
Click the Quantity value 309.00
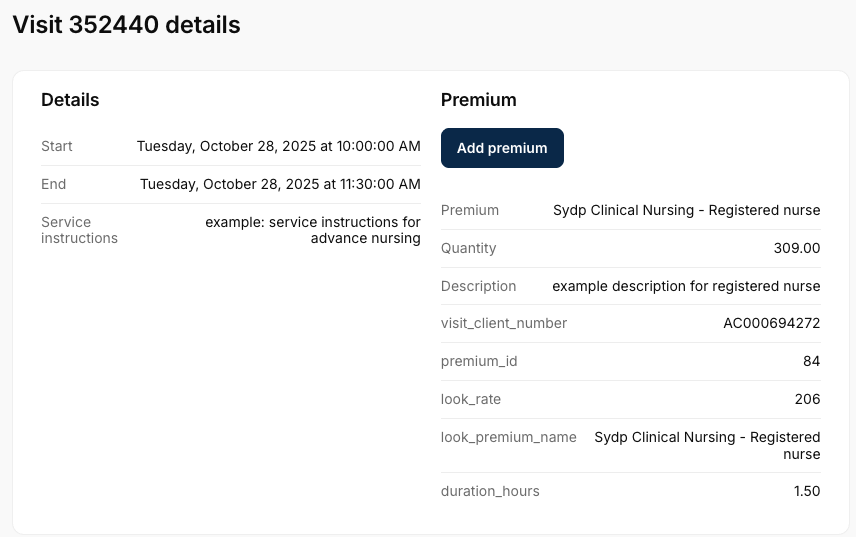tap(796, 248)
